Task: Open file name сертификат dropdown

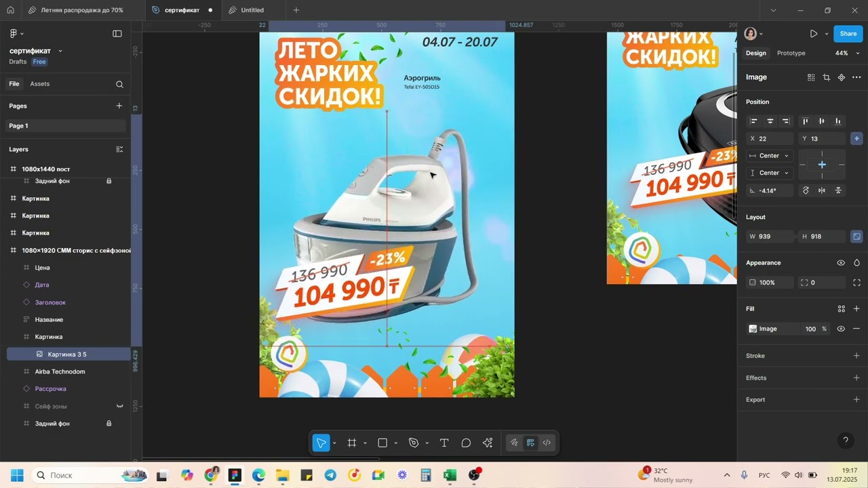Action: point(60,51)
